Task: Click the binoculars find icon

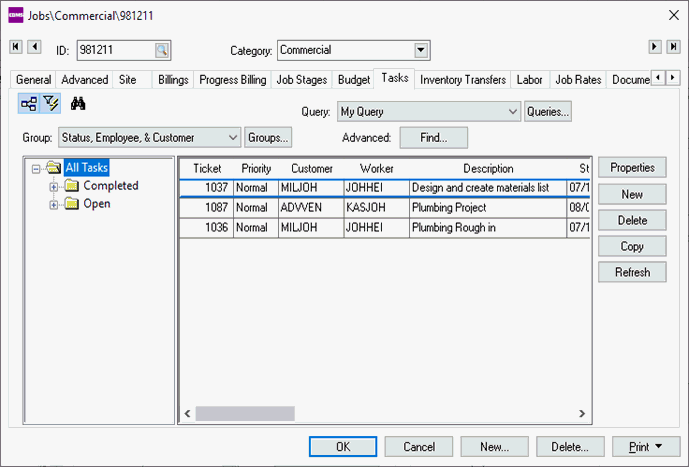Action: pyautogui.click(x=79, y=102)
